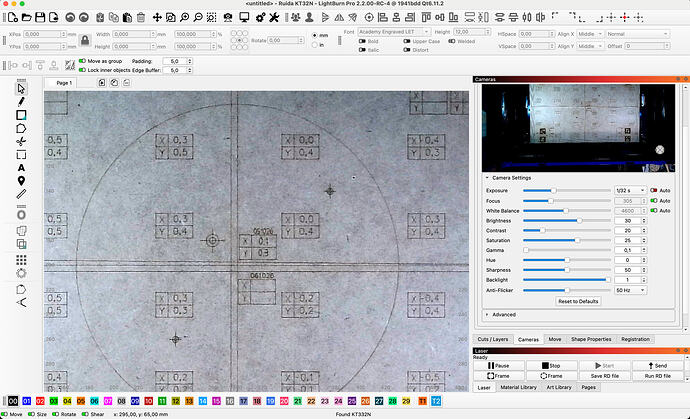Open a file with the folder icon

[x=26, y=18]
